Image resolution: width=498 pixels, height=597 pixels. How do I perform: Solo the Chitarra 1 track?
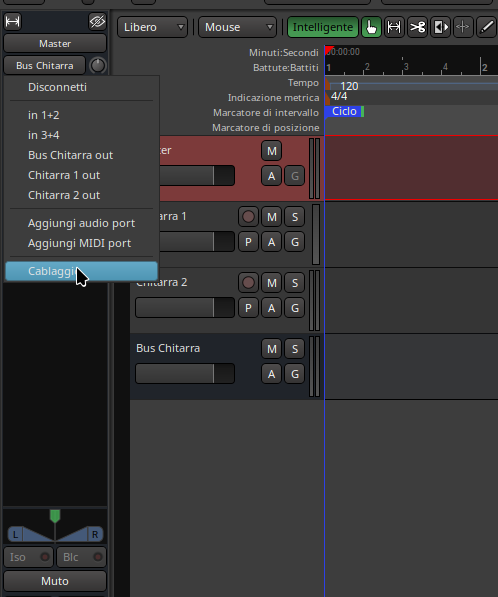[x=295, y=217]
